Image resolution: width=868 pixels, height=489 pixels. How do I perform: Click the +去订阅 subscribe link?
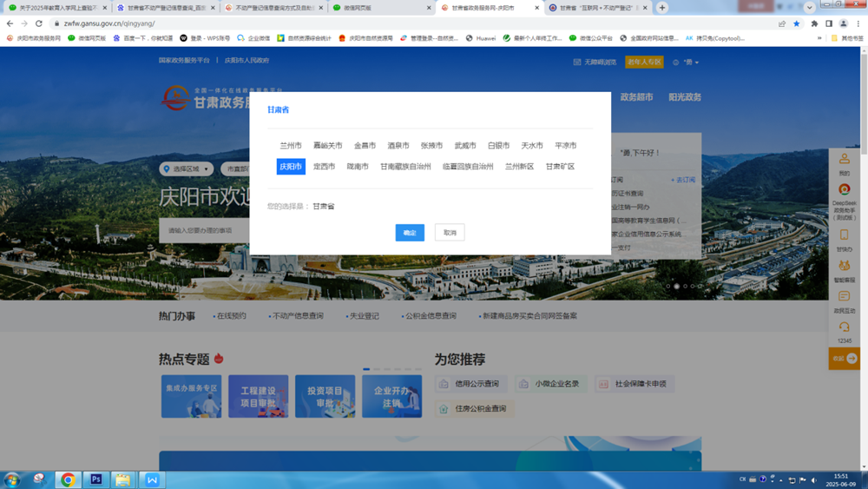click(682, 180)
